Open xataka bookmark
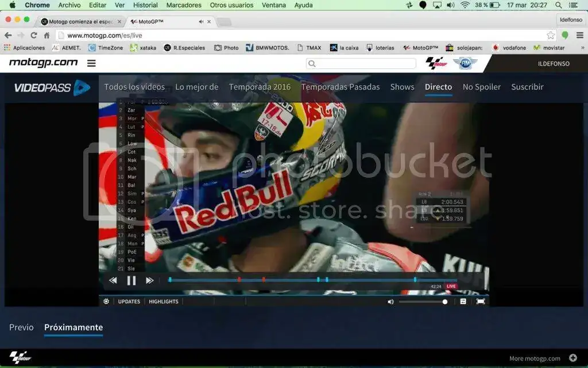Viewport: 588px width, 368px height. point(143,48)
